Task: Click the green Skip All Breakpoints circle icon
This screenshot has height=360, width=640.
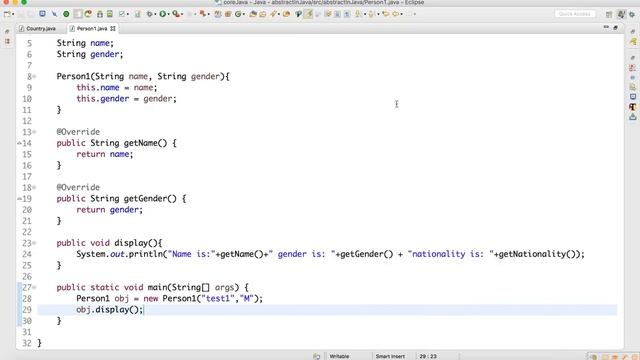Action: [x=66, y=14]
